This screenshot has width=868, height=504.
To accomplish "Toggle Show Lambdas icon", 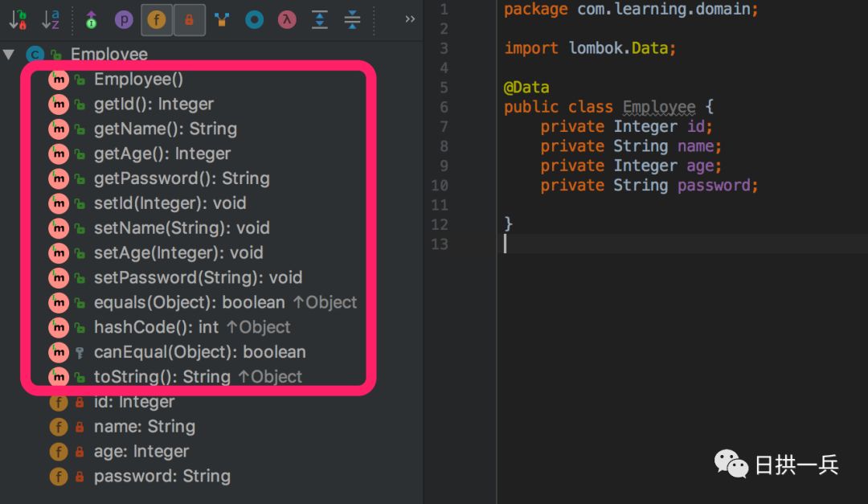I will pyautogui.click(x=287, y=20).
